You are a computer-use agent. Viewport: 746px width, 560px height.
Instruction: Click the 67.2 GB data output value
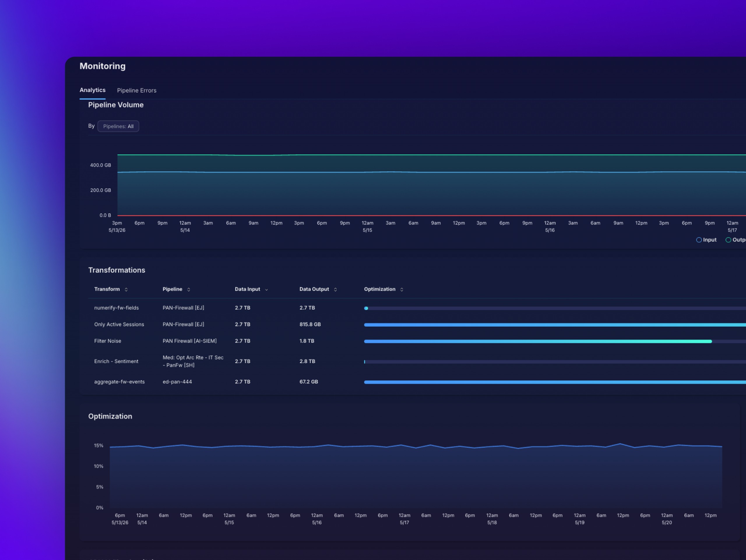[x=309, y=382]
